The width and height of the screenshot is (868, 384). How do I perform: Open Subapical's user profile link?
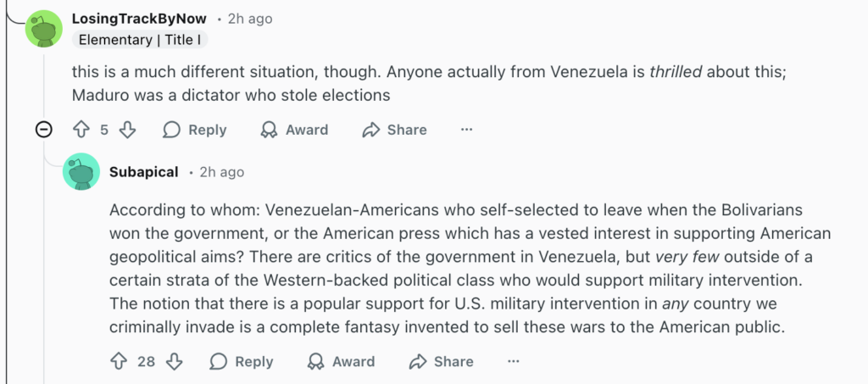pyautogui.click(x=143, y=172)
